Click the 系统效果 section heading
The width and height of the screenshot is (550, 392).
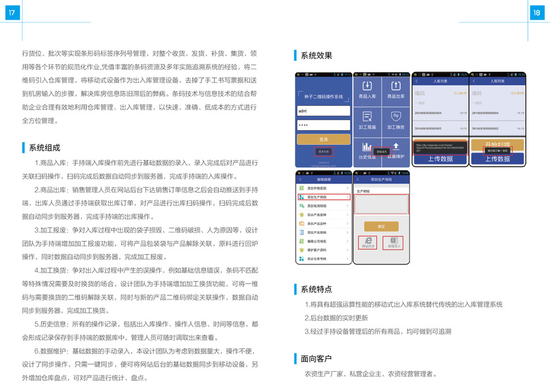[x=316, y=56]
